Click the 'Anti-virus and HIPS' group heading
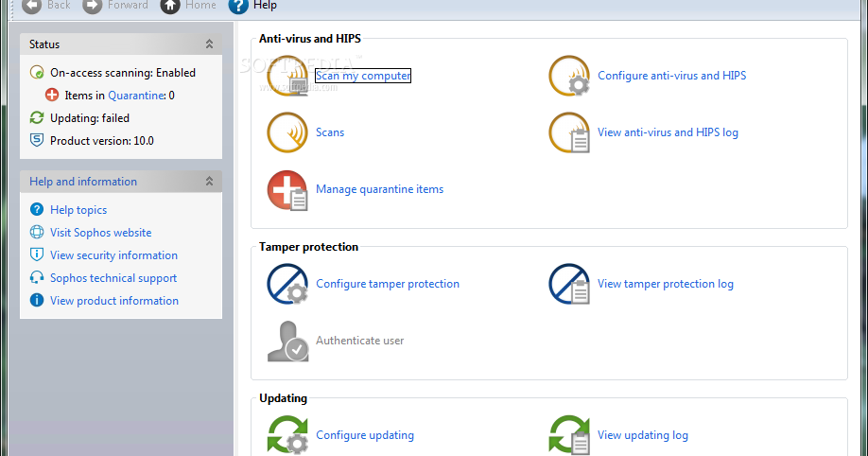This screenshot has width=868, height=456. click(310, 38)
